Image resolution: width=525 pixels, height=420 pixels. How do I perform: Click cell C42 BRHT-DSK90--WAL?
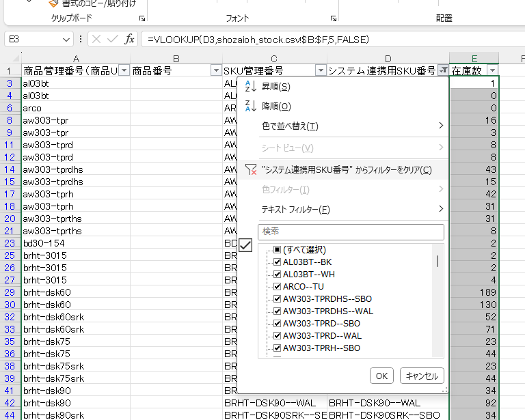pyautogui.click(x=275, y=403)
